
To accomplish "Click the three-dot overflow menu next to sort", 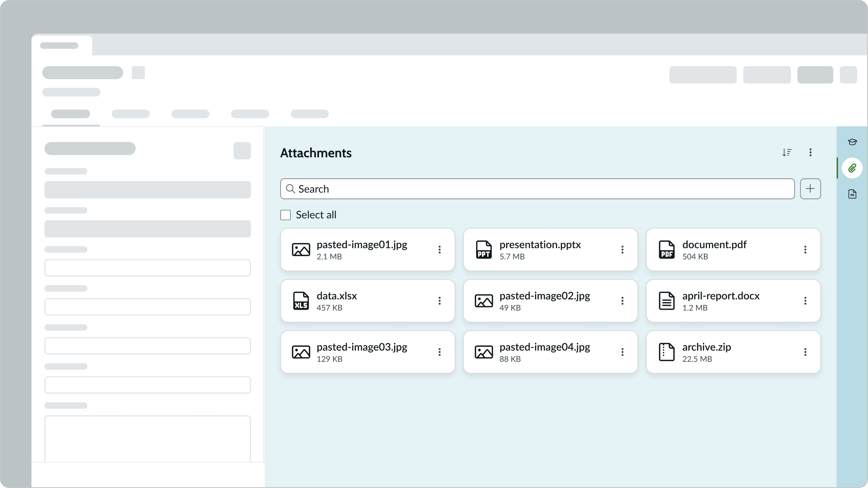I will coord(811,152).
